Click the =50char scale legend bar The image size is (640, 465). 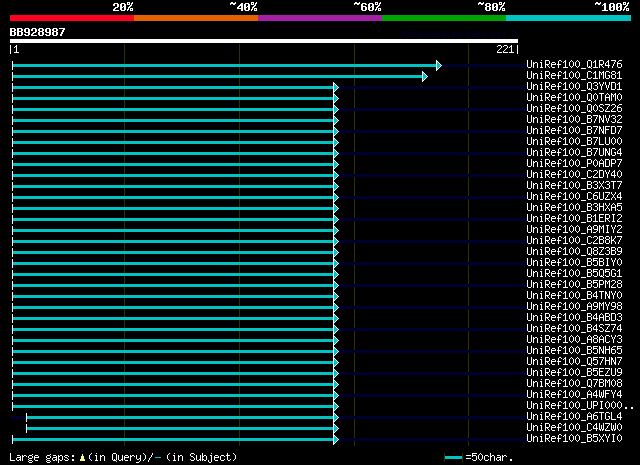(x=453, y=458)
